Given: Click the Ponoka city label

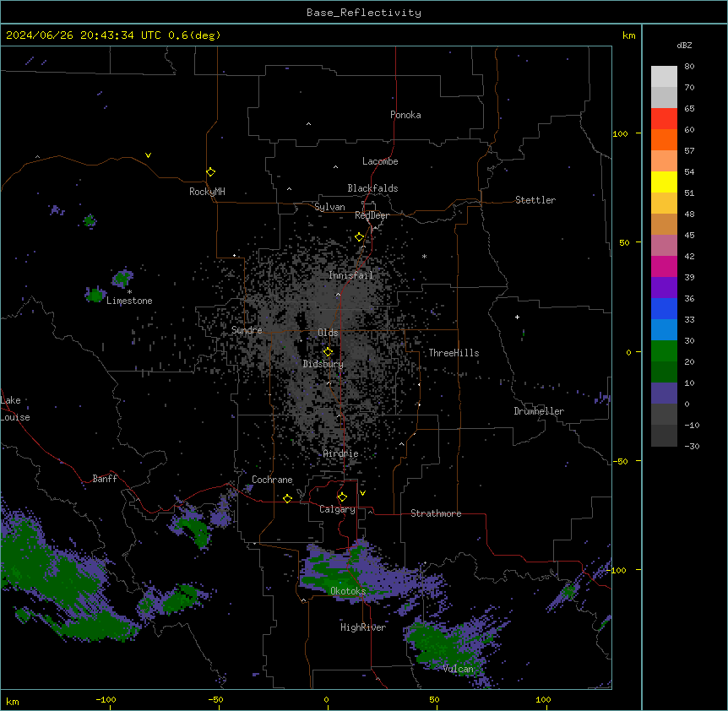Looking at the screenshot, I should click(405, 115).
